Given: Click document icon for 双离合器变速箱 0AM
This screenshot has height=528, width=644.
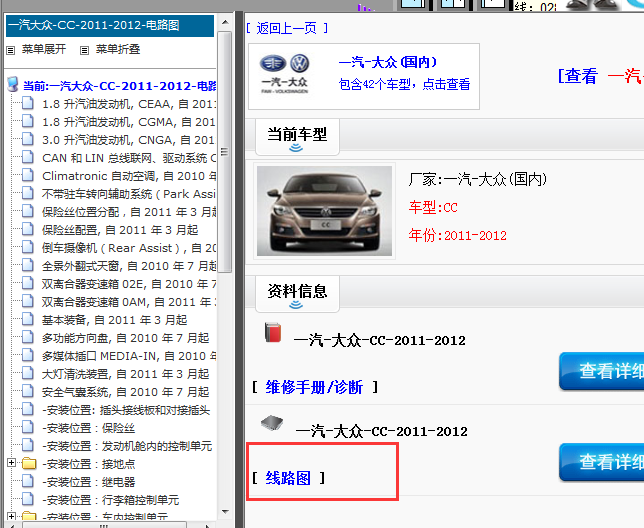Looking at the screenshot, I should click(28, 301).
